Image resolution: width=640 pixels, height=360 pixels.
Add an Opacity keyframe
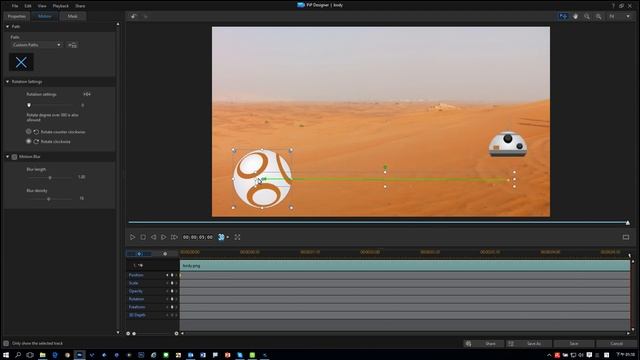click(x=172, y=291)
